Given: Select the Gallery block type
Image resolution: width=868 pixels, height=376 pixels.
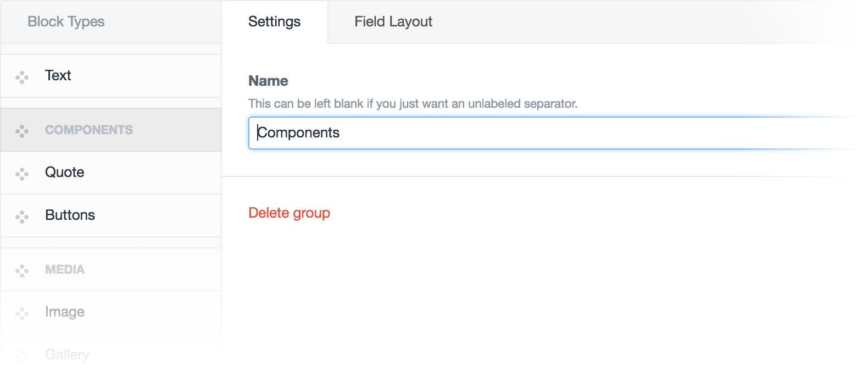Looking at the screenshot, I should [111, 355].
